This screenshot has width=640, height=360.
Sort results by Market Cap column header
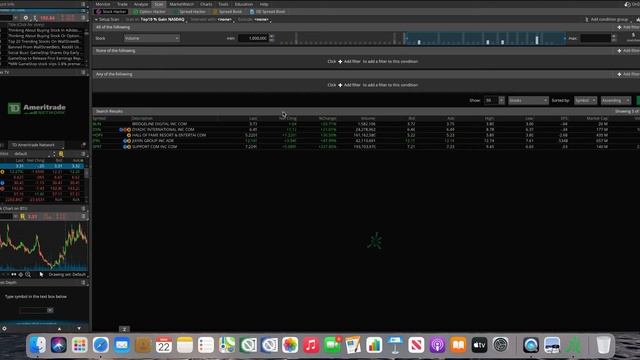tap(597, 118)
